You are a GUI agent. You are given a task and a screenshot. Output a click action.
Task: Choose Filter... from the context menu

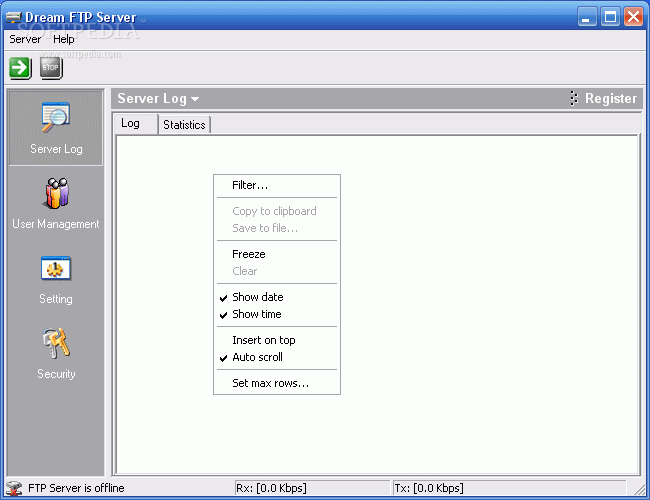277,185
